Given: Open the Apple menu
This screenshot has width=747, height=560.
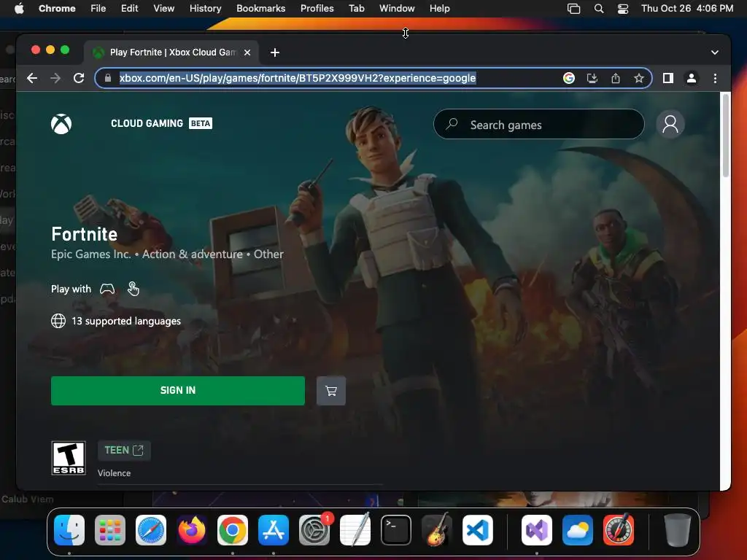Looking at the screenshot, I should 18,9.
